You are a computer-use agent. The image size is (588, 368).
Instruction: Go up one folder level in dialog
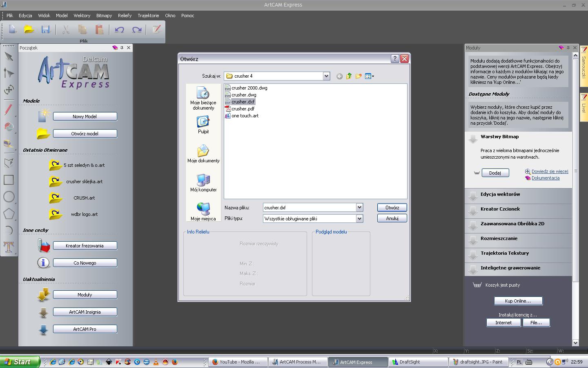click(349, 76)
